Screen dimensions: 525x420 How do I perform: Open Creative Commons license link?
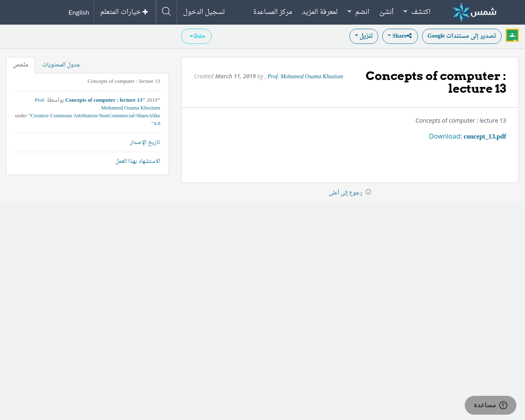click(95, 116)
